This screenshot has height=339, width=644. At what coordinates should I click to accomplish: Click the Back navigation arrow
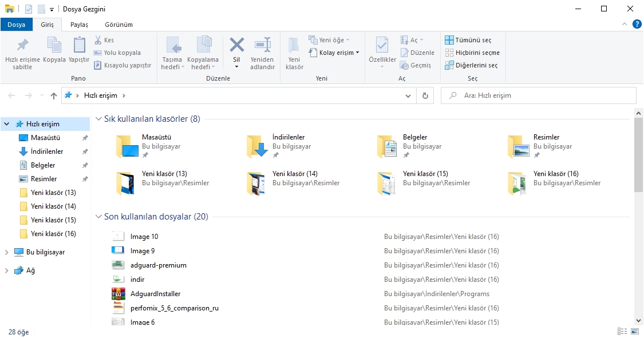coord(11,95)
